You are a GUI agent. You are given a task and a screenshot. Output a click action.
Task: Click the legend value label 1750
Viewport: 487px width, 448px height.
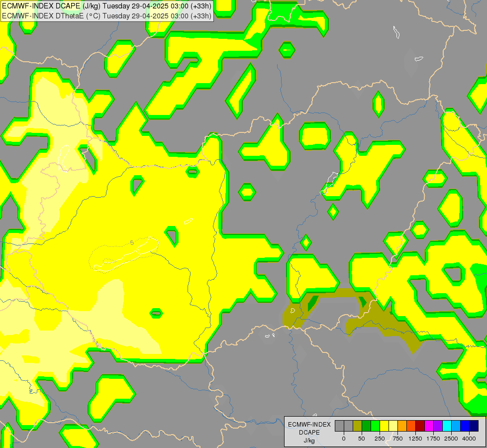[433, 439]
